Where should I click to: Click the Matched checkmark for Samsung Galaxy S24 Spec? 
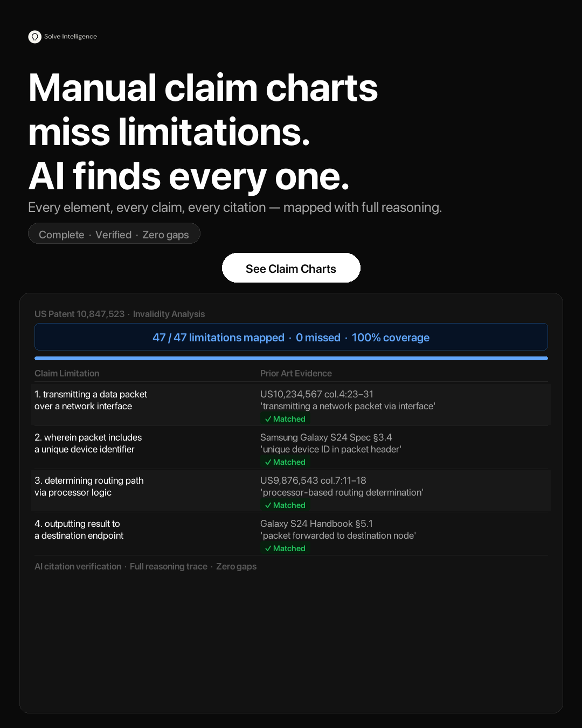click(285, 462)
